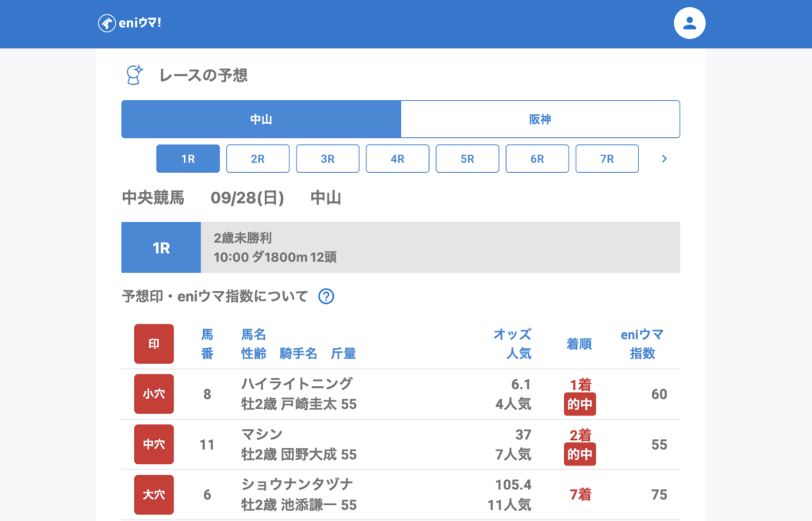The image size is (812, 521).
Task: Open race 5R
Action: [467, 159]
